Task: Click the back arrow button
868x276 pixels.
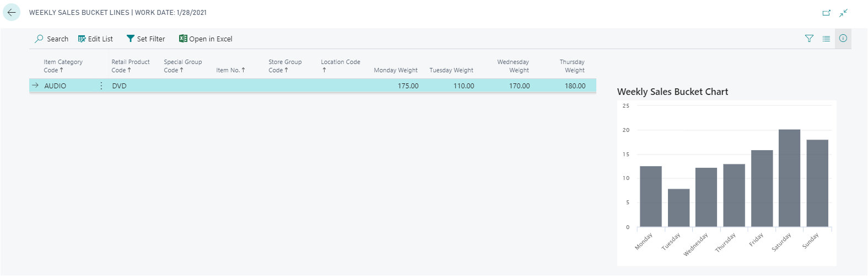Action: (12, 13)
